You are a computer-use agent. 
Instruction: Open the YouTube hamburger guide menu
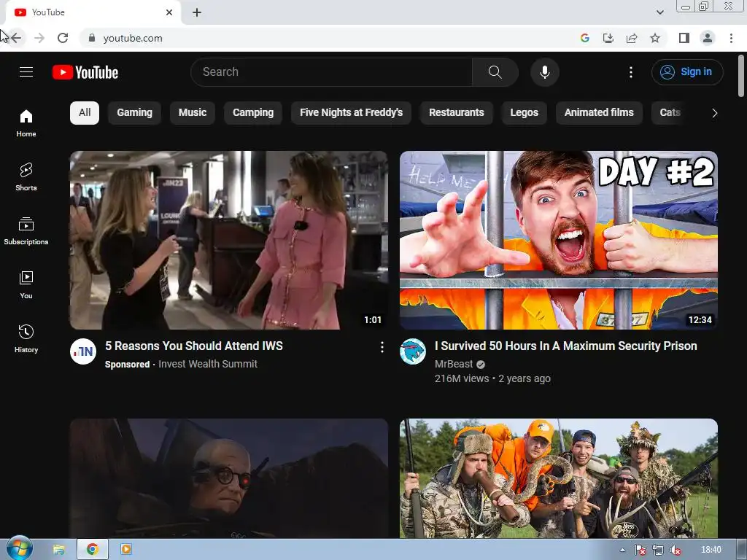coord(26,72)
